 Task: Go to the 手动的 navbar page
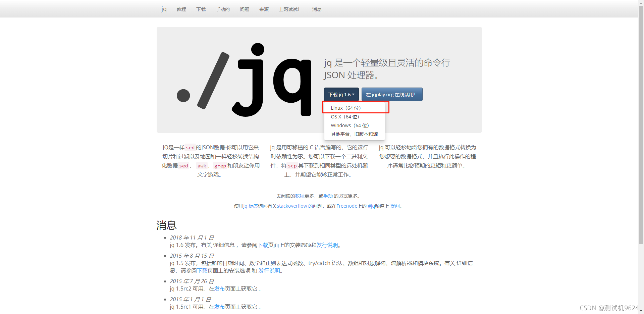tap(223, 9)
